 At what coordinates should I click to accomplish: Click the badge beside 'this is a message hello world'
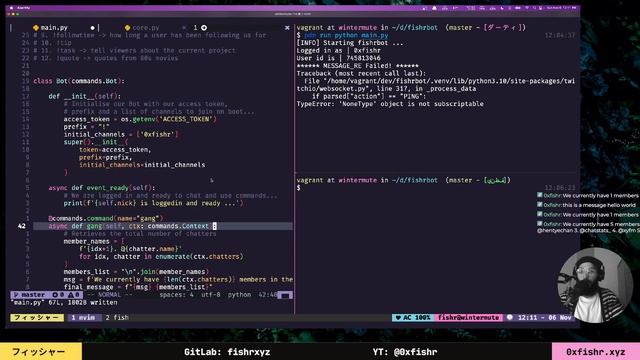(x=540, y=205)
